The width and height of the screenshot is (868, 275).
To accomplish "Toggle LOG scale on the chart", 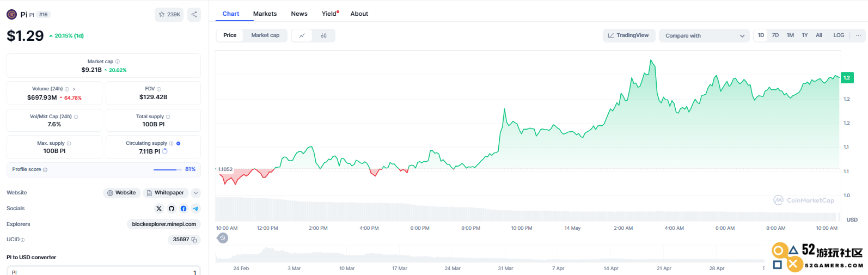I will tap(839, 35).
